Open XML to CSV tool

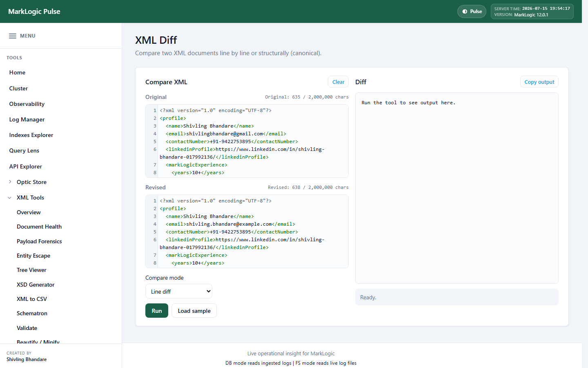click(32, 299)
